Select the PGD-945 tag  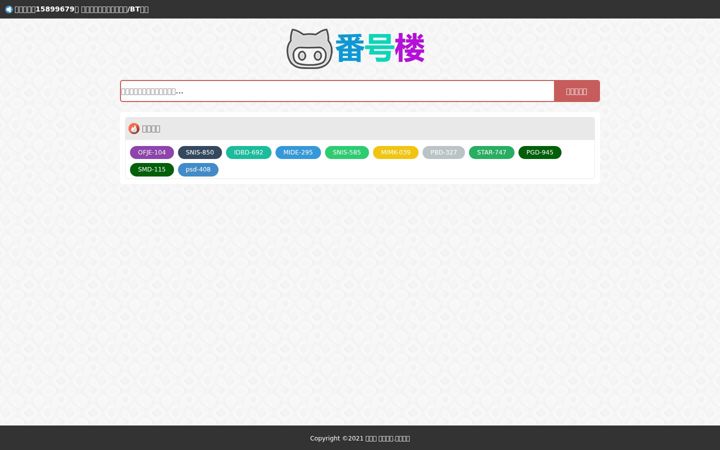pos(540,152)
